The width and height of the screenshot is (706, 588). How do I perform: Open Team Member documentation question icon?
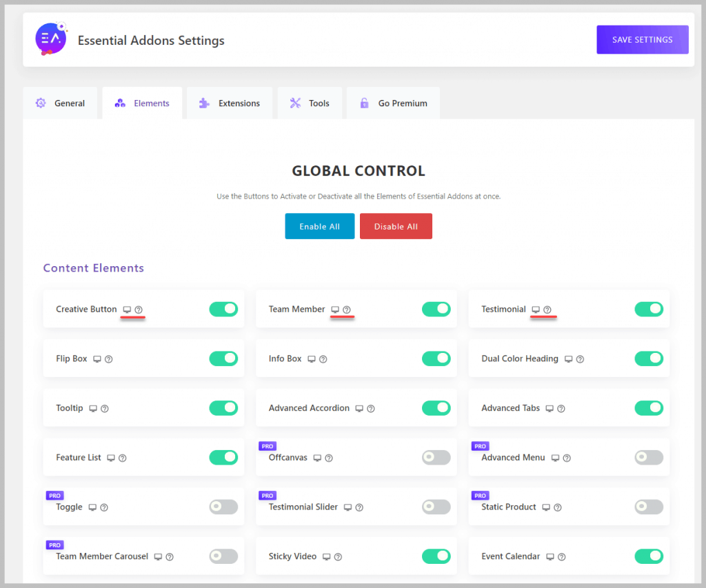[x=347, y=310]
